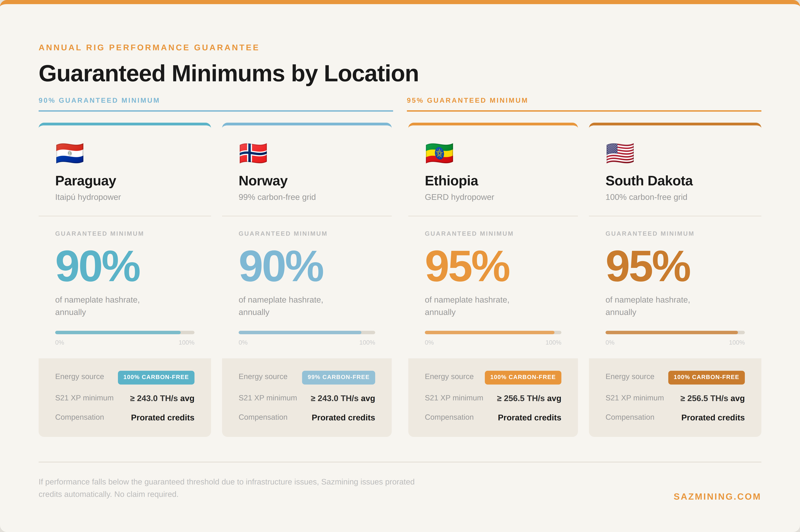
Task: Click Ethiopia's hashrate progress bar
Action: point(493,332)
